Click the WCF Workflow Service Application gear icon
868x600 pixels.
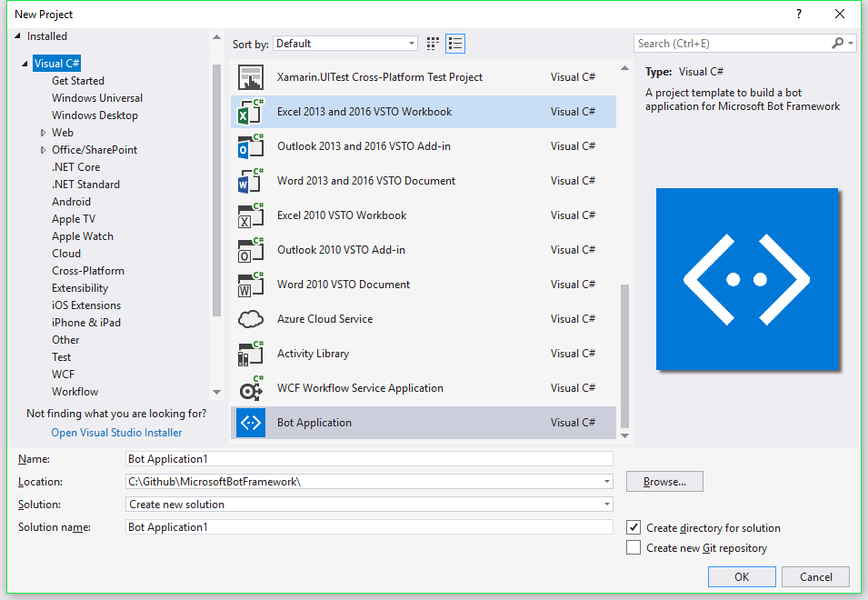[x=251, y=388]
